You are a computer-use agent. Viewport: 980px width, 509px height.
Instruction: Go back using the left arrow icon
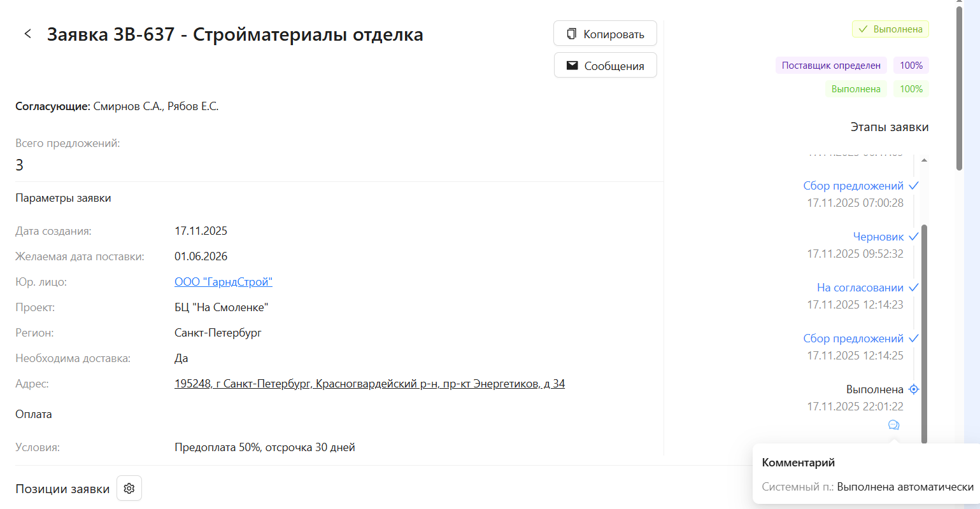click(27, 34)
